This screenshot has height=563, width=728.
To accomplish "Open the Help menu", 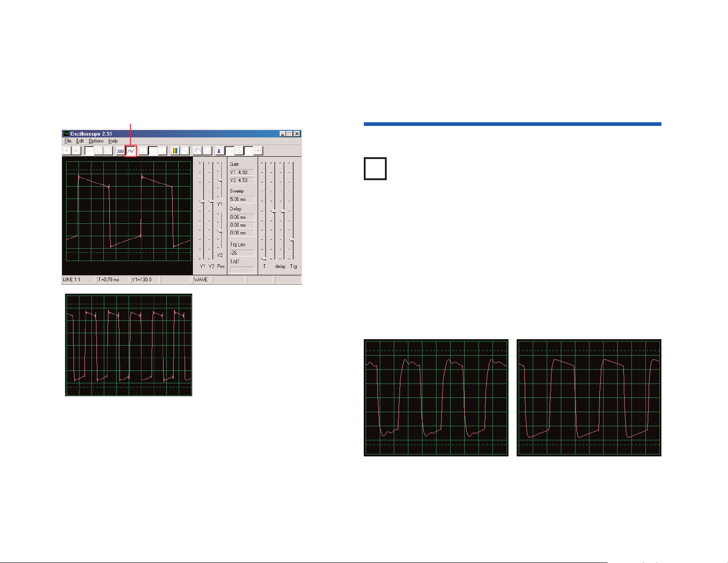I will click(113, 141).
